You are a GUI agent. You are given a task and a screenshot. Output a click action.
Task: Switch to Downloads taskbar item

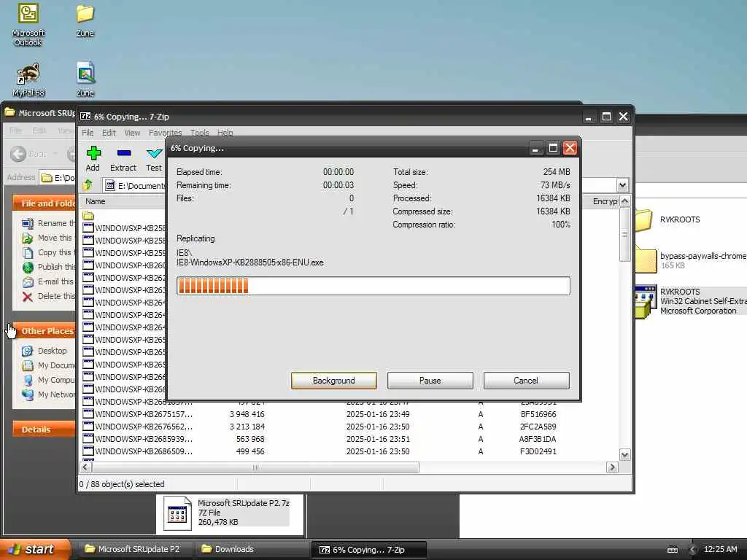[251, 550]
